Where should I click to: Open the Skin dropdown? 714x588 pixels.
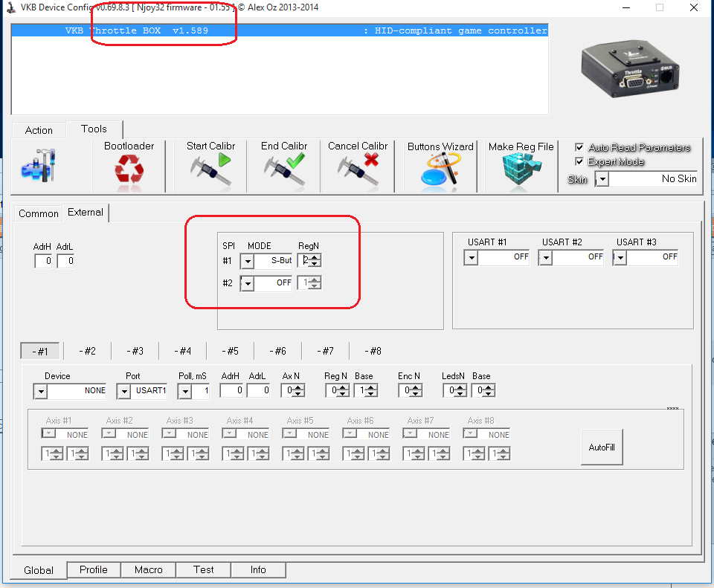pyautogui.click(x=602, y=179)
